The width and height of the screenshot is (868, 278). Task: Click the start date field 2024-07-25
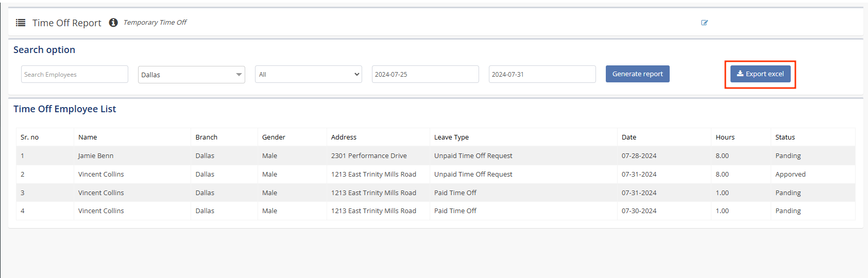click(425, 74)
